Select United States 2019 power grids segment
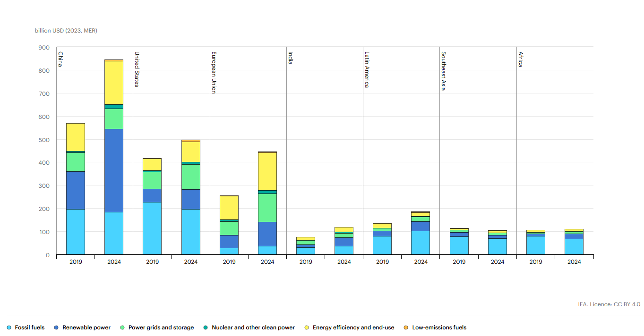This screenshot has height=336, width=644. pyautogui.click(x=152, y=181)
